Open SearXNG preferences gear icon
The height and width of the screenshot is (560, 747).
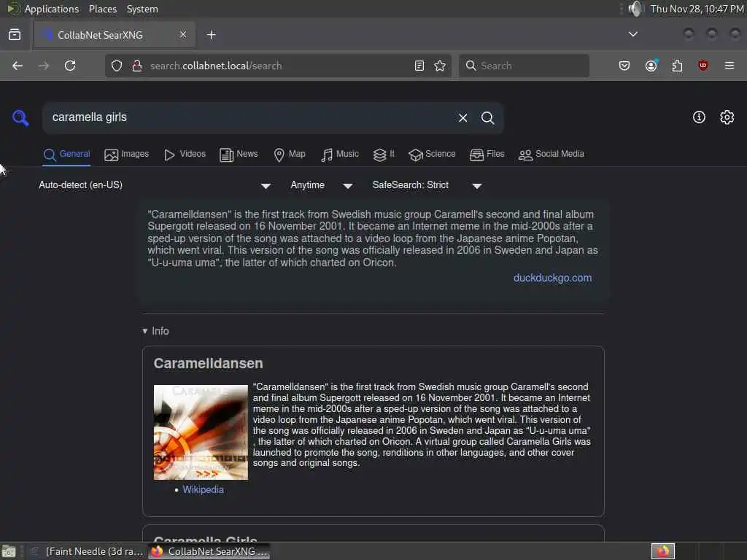[x=727, y=117]
